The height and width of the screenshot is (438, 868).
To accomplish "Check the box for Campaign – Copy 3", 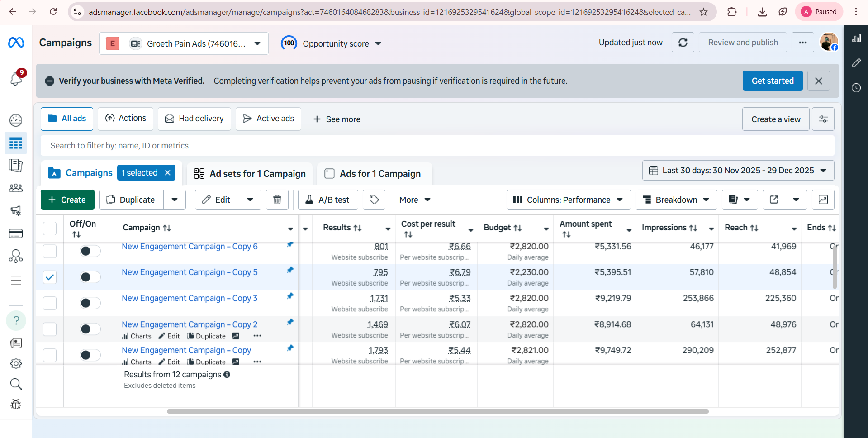I will pyautogui.click(x=50, y=303).
